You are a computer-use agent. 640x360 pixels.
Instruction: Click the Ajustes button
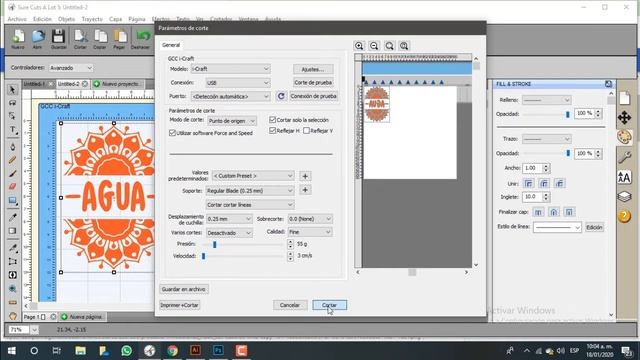coord(313,69)
